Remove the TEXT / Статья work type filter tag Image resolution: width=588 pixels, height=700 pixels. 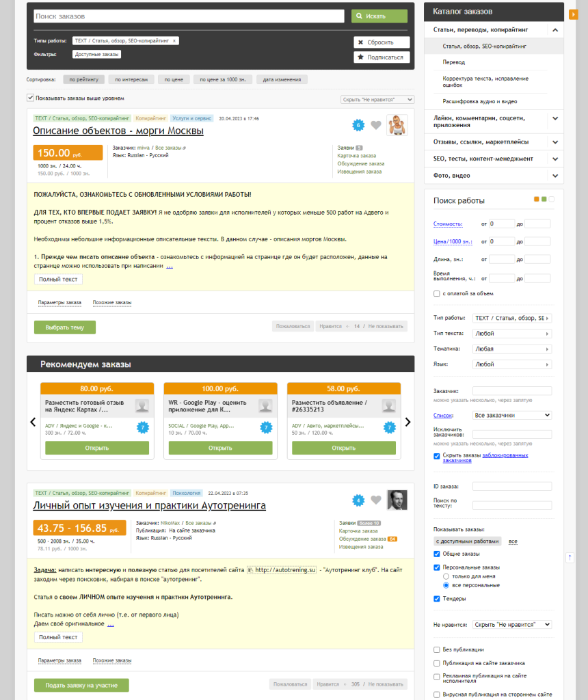pos(174,41)
